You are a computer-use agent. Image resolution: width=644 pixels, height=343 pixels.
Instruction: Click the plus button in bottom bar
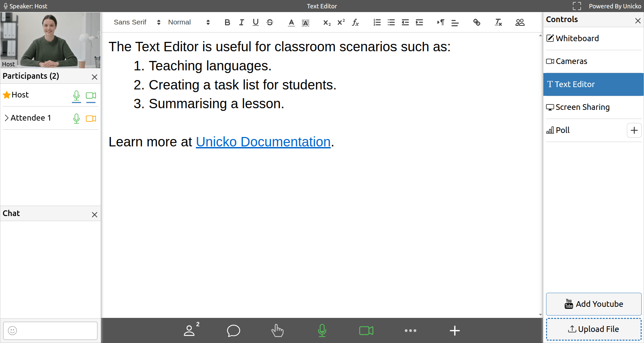(454, 331)
